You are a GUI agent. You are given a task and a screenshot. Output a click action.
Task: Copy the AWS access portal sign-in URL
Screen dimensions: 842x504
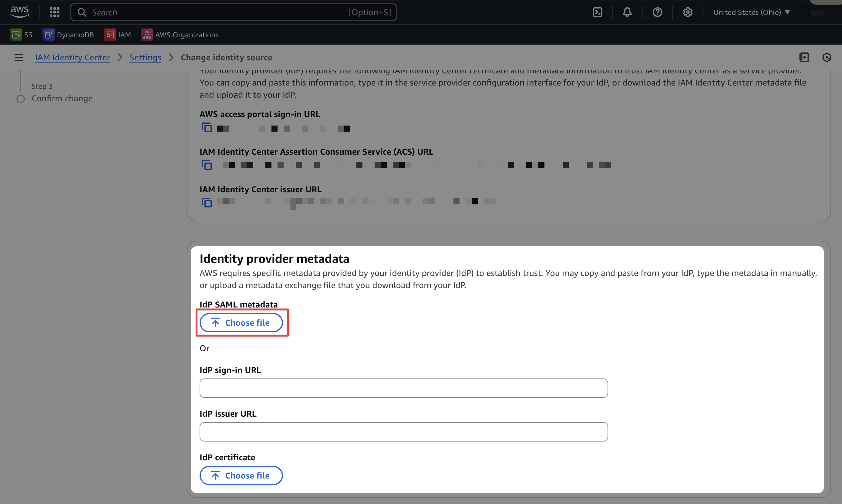[207, 128]
